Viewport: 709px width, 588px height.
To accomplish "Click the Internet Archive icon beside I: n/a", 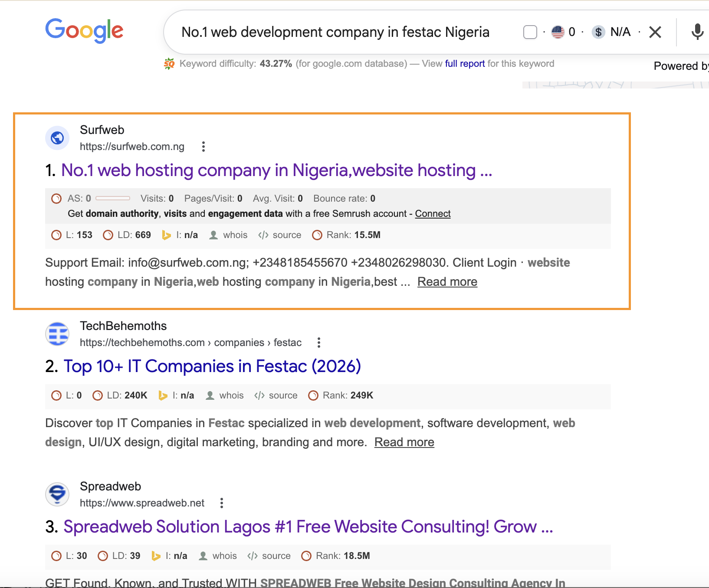I will (167, 235).
